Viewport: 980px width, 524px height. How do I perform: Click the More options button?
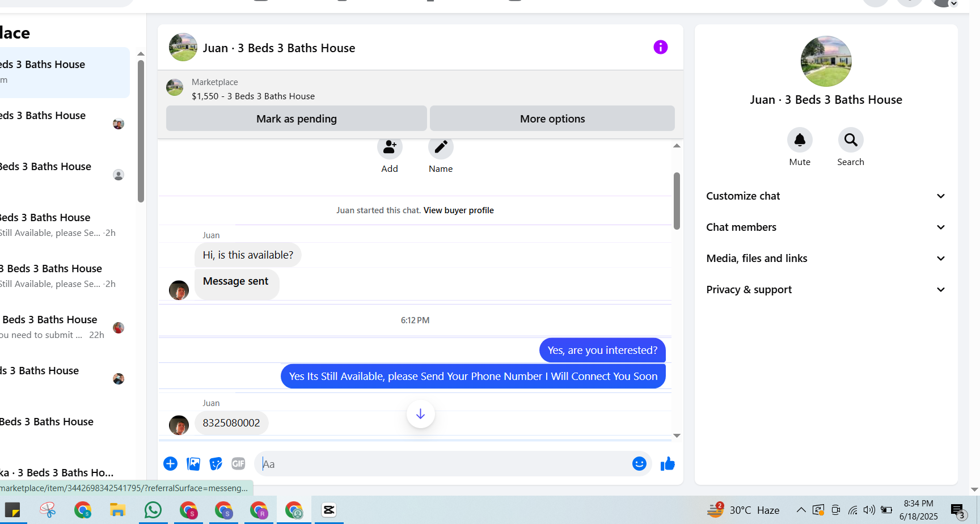click(x=552, y=119)
